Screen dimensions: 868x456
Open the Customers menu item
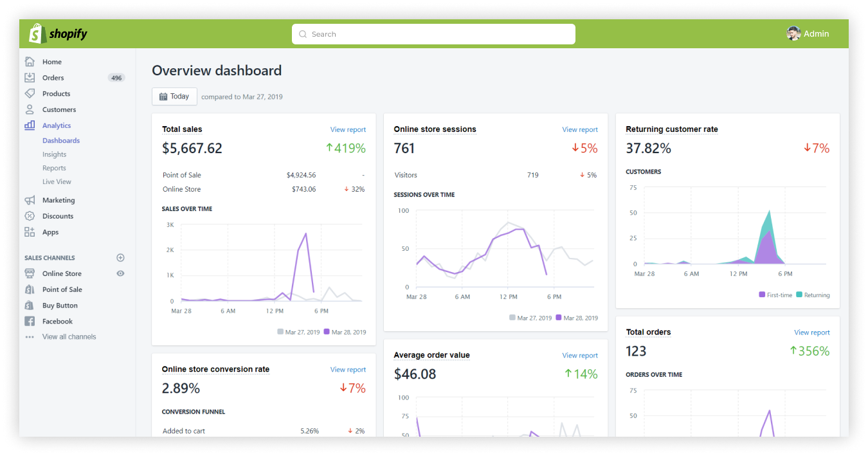[59, 110]
